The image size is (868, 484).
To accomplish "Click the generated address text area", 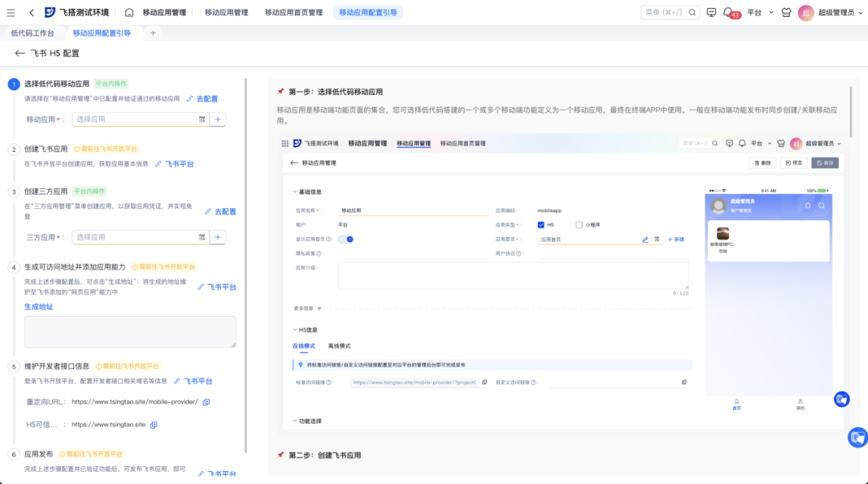I will point(130,332).
